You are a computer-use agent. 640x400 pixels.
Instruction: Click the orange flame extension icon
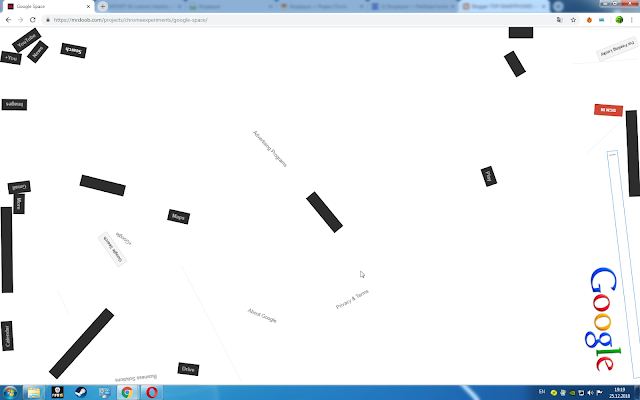[x=589, y=20]
